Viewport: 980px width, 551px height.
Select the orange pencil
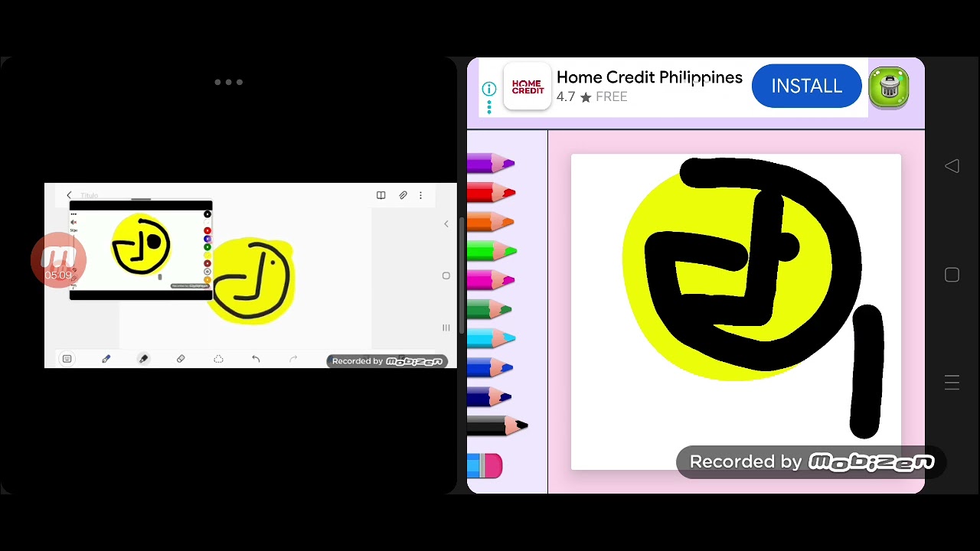490,222
